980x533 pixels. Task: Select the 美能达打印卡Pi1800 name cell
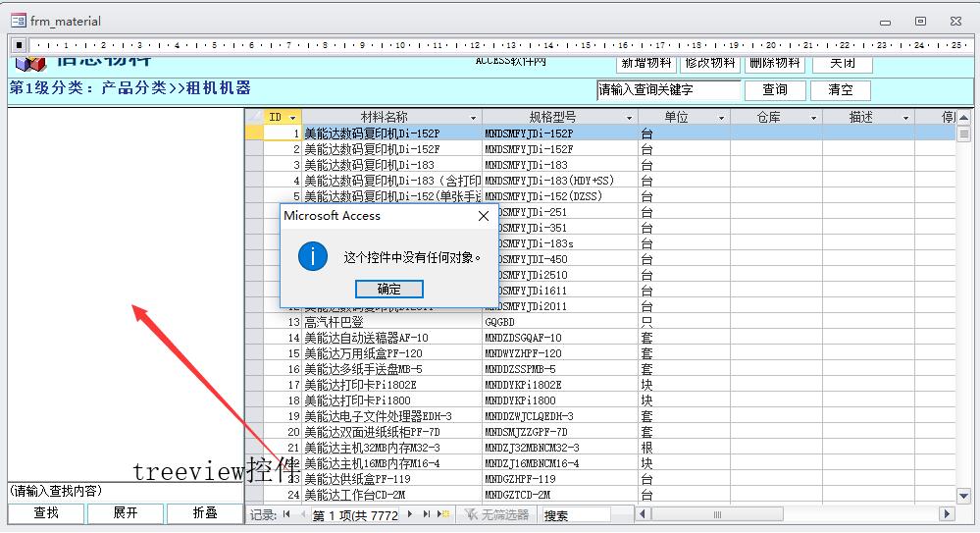tap(392, 400)
